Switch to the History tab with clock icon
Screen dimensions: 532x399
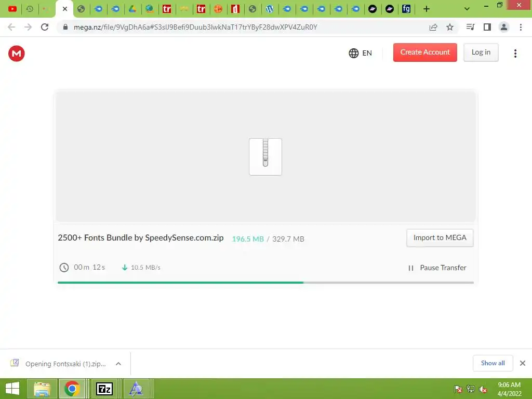(30, 9)
